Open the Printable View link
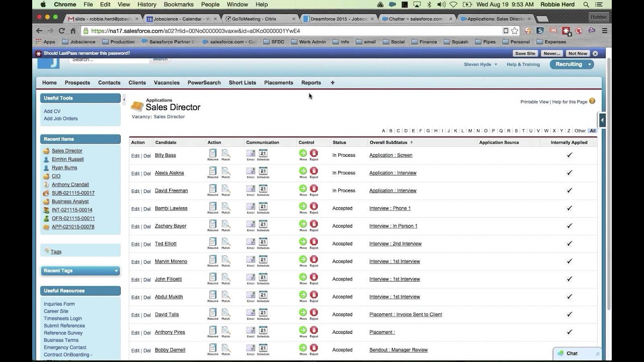Viewport: 644px width, 362px height. click(x=534, y=102)
